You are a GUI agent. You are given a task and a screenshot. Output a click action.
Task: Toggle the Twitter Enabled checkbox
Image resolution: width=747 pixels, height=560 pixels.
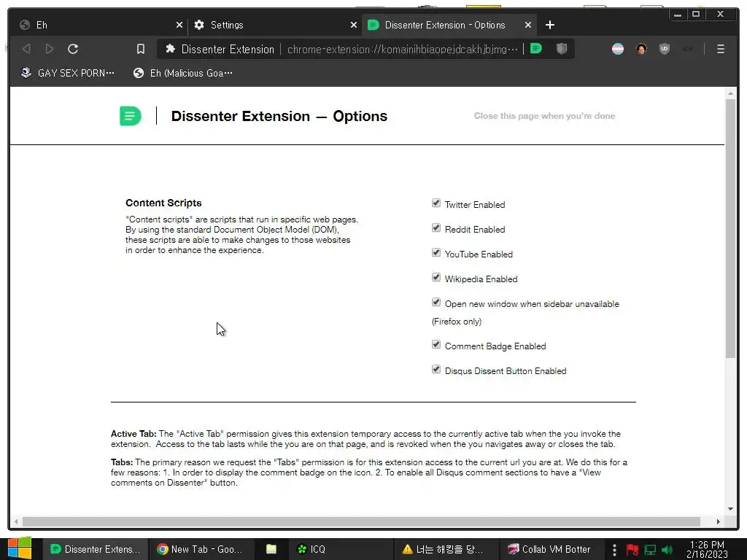pos(436,203)
